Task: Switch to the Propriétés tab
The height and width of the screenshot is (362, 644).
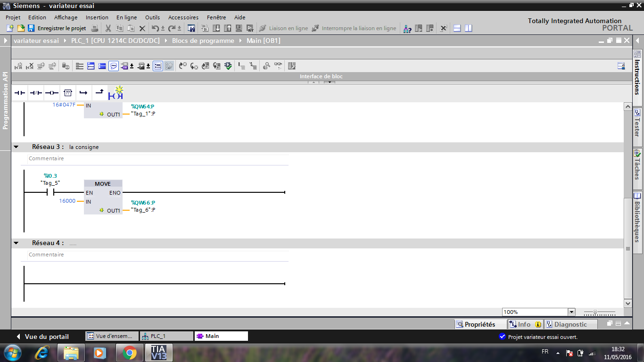Action: pos(480,324)
